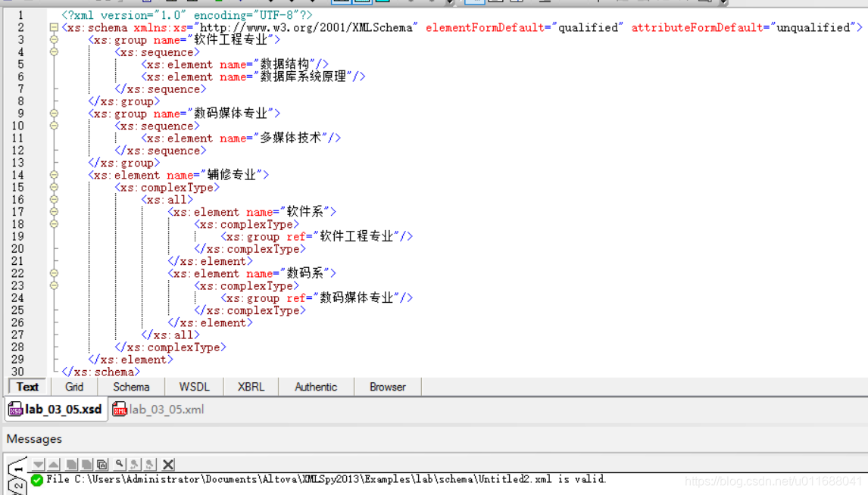Jump to next message in Messages toolbar
The width and height of the screenshot is (868, 495).
(38, 465)
